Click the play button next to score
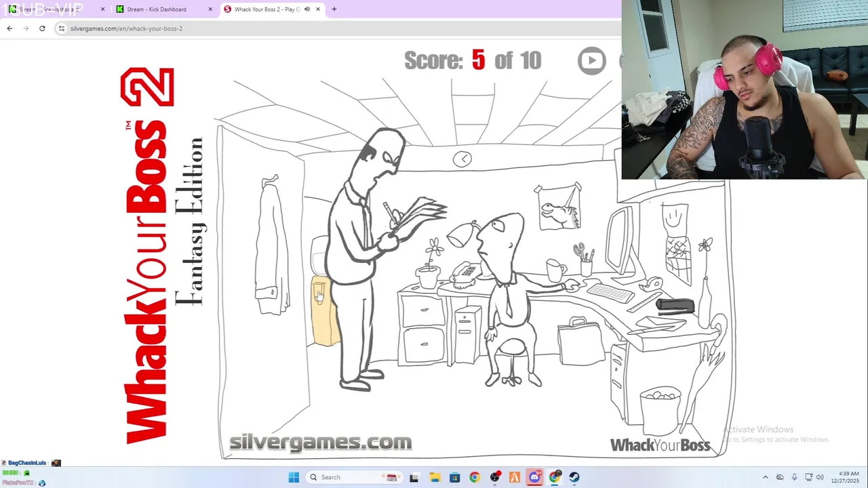868x488 pixels. coord(591,60)
